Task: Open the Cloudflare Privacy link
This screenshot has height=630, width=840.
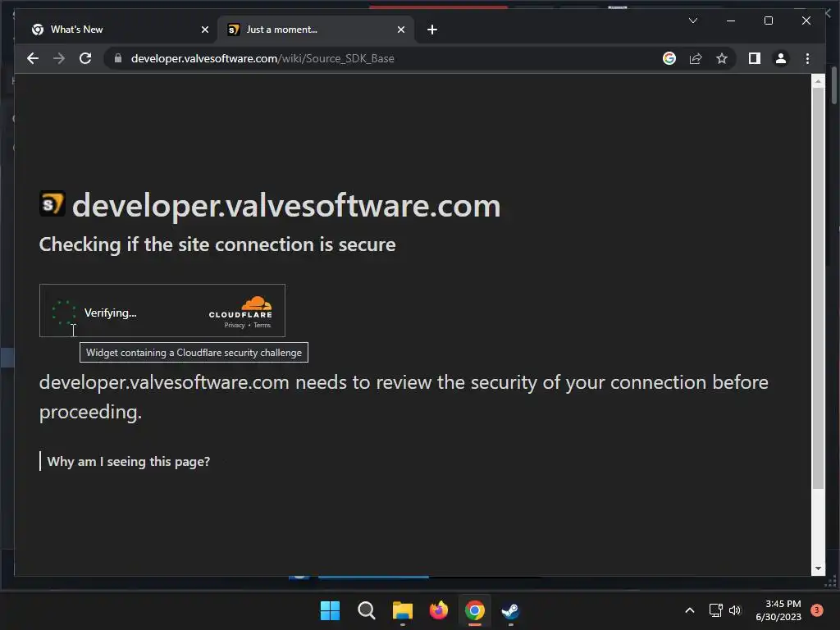Action: pos(234,325)
